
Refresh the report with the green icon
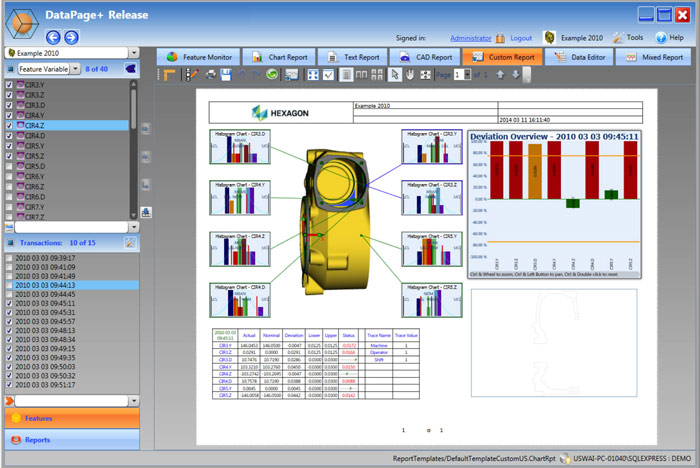pos(271,75)
